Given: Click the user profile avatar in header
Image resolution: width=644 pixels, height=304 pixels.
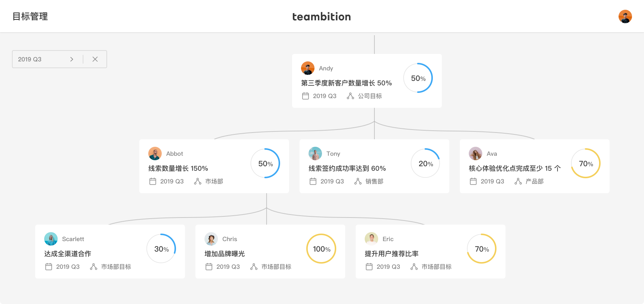Looking at the screenshot, I should 625,16.
